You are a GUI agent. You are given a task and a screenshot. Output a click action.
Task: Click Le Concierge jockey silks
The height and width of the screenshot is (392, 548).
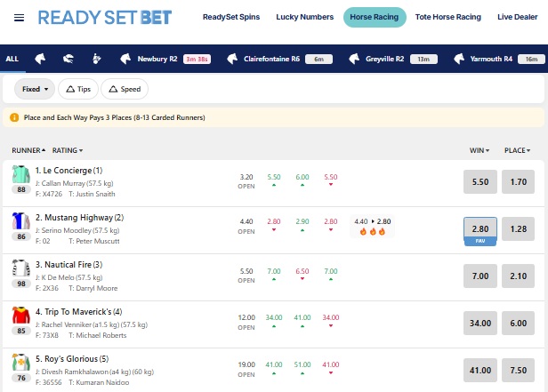coord(21,174)
